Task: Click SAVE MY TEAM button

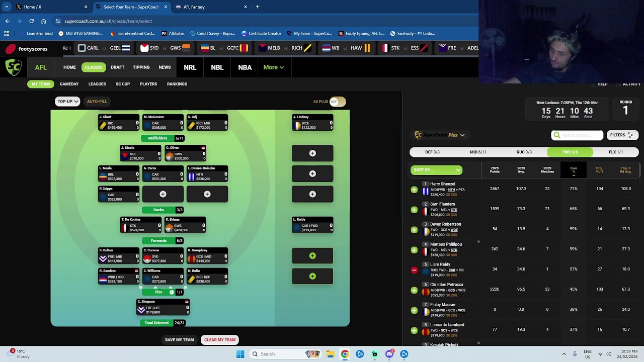Action: 179,340
